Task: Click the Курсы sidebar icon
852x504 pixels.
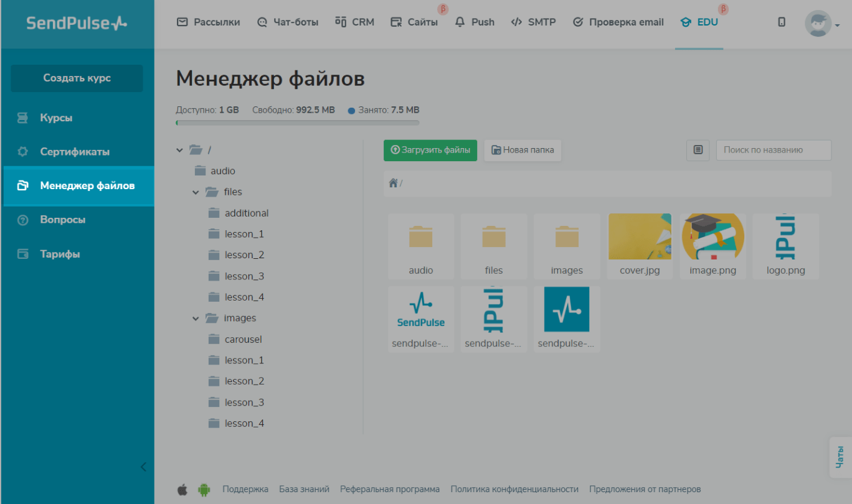Action: (x=23, y=118)
